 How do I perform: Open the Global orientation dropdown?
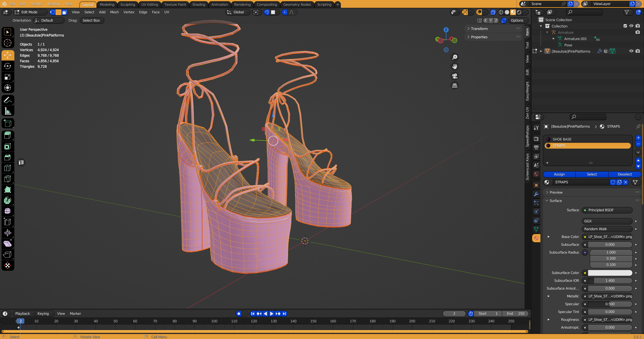238,12
